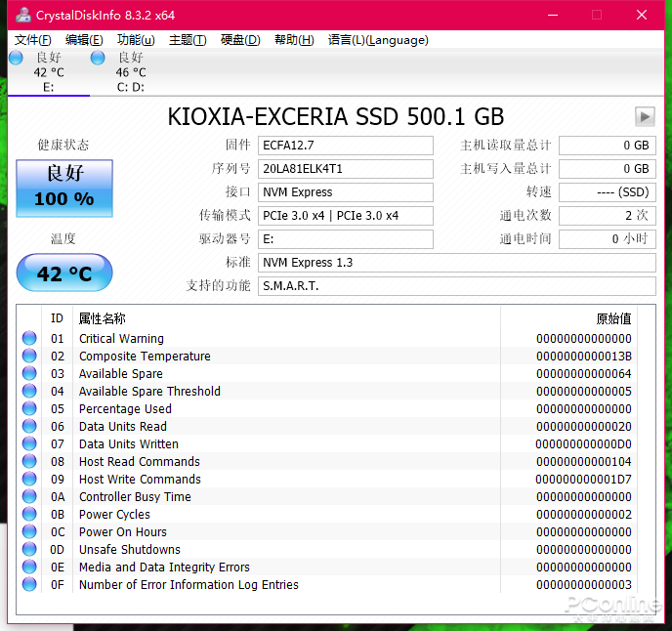The width and height of the screenshot is (672, 631).
Task: Click the status circle for Percentage Used
Action: point(29,408)
